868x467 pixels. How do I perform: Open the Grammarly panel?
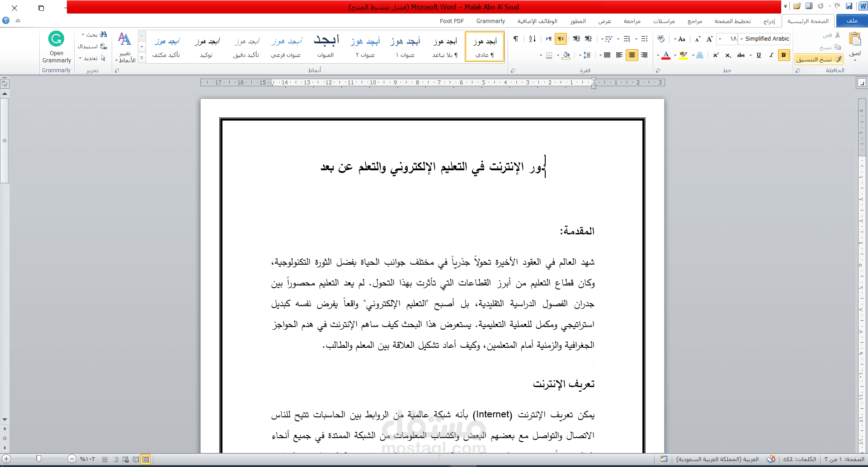point(57,47)
